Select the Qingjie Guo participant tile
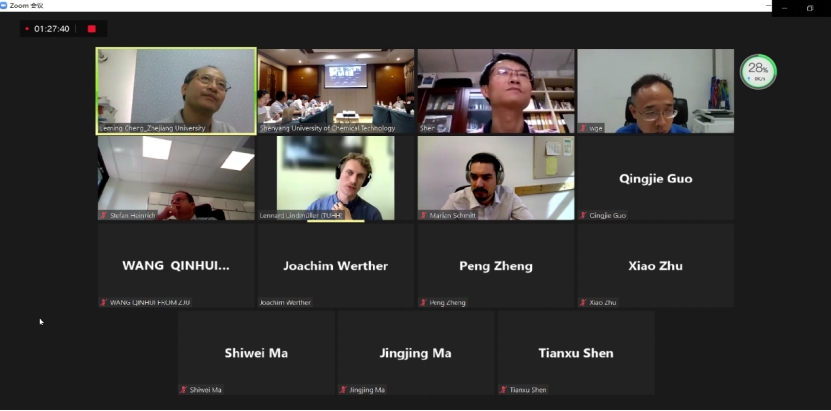This screenshot has width=831, height=411. click(x=656, y=178)
